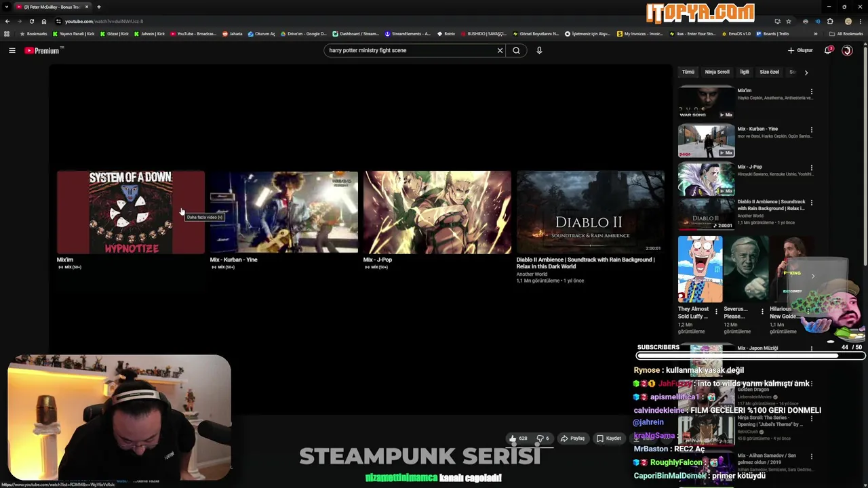Open tab search dropdown arrow
Screen dimensions: 868x488
pyautogui.click(x=6, y=7)
